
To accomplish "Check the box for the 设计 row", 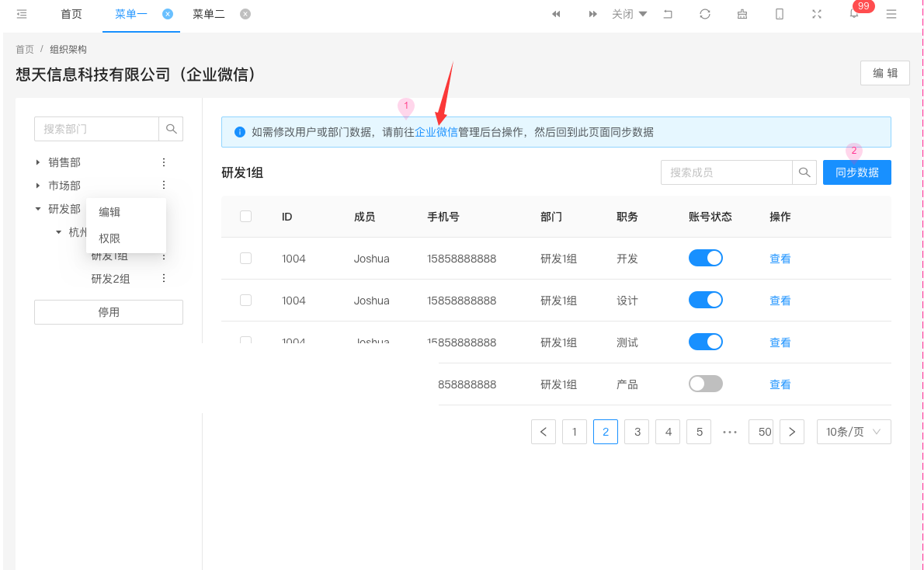I will coord(245,300).
